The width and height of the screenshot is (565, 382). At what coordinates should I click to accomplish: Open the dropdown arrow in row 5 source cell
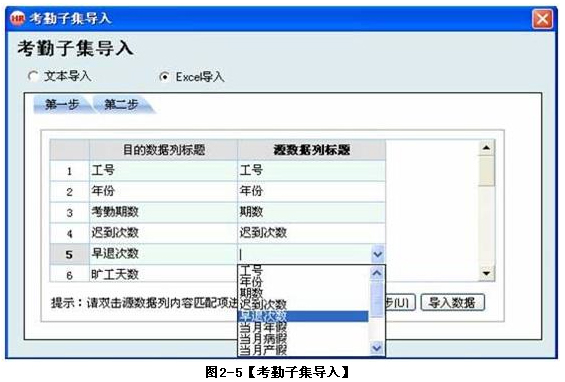click(377, 254)
